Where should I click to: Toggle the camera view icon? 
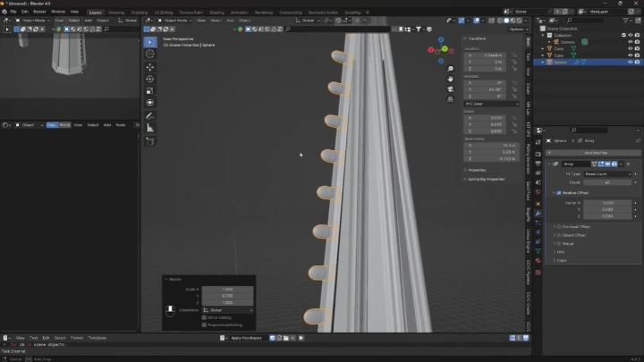coord(451,89)
